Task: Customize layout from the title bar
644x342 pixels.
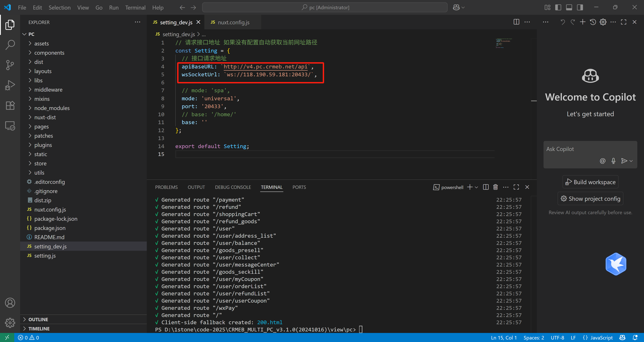Action: click(547, 8)
